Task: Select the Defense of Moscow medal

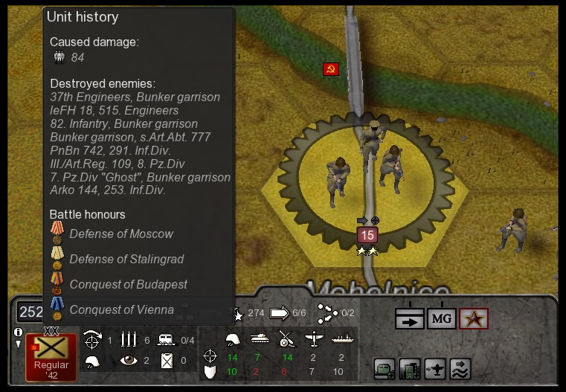Action: (x=57, y=233)
